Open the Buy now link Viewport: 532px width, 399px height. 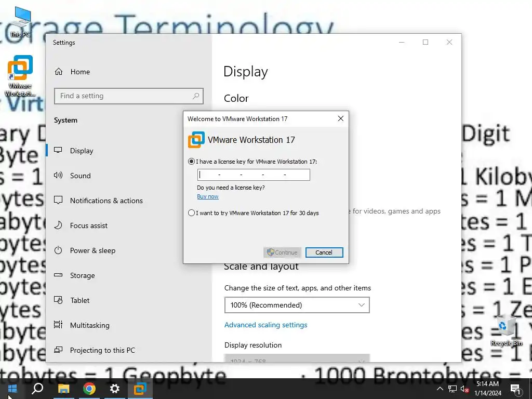pyautogui.click(x=208, y=196)
